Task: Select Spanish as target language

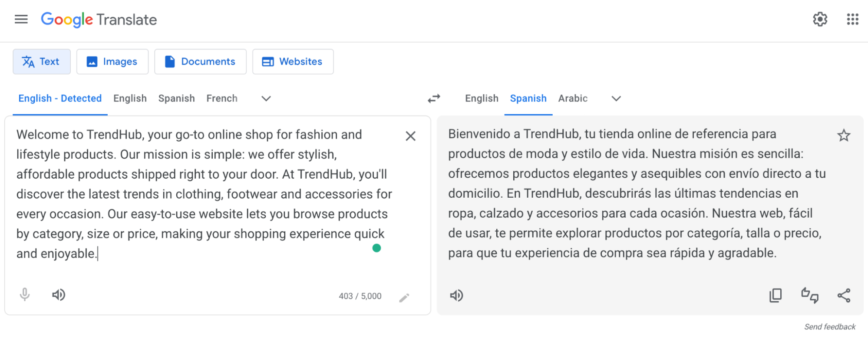Action: (528, 99)
